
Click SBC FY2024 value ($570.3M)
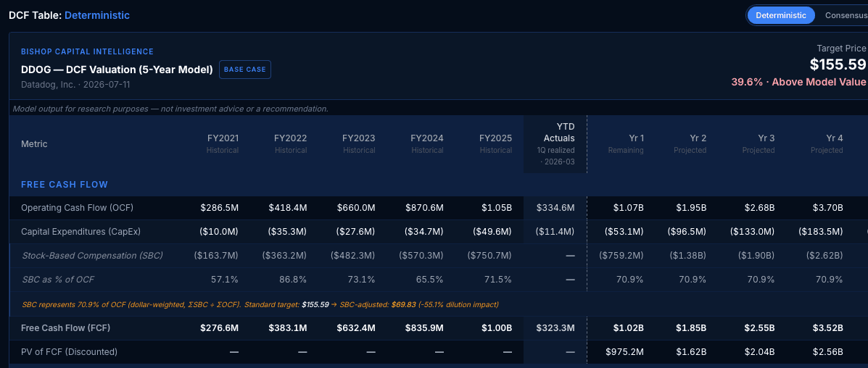pos(421,256)
